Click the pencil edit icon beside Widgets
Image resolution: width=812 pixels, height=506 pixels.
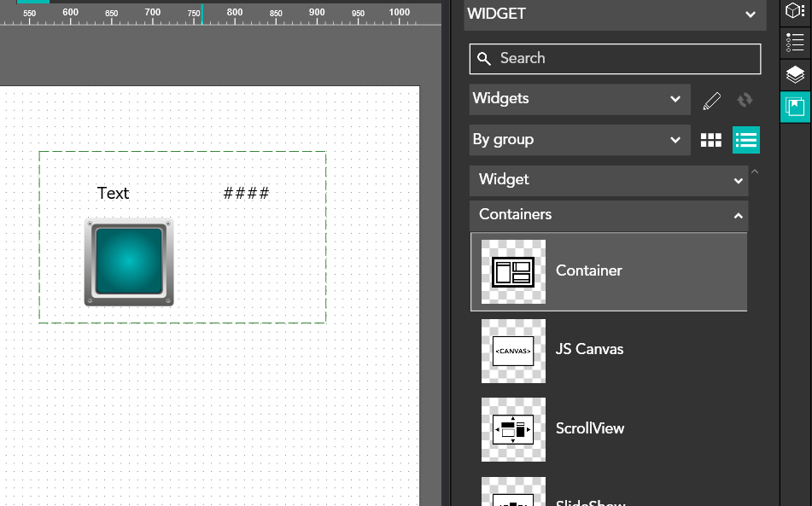(711, 100)
